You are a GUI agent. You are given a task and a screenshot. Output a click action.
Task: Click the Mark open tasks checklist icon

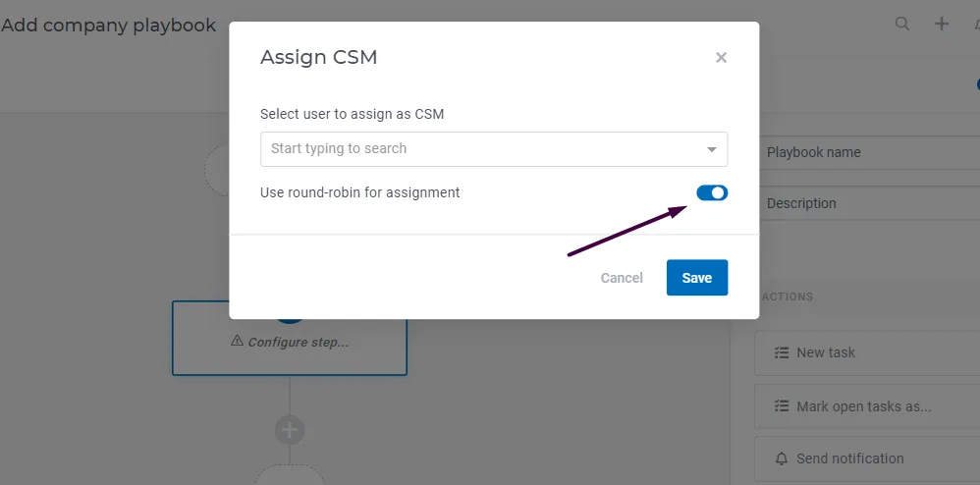782,406
